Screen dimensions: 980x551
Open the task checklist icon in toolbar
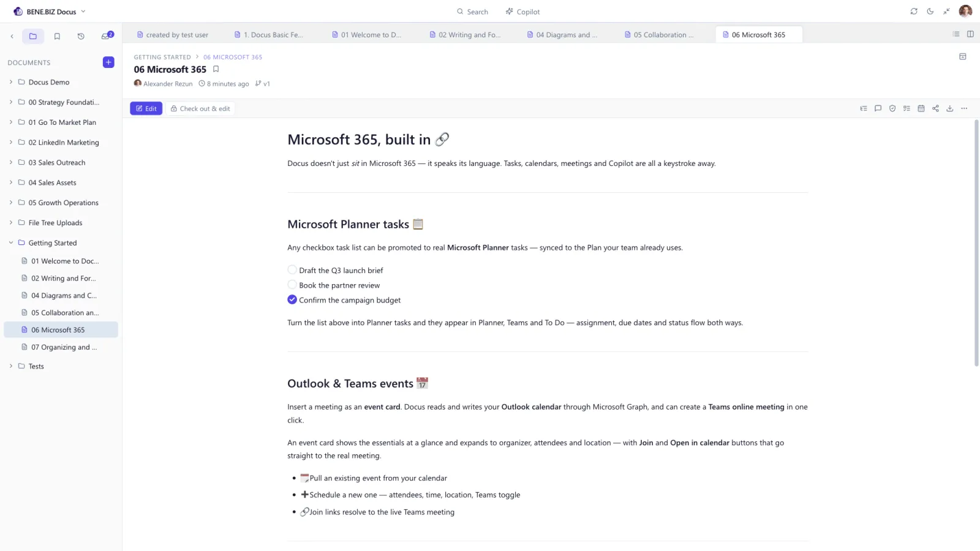pos(907,108)
